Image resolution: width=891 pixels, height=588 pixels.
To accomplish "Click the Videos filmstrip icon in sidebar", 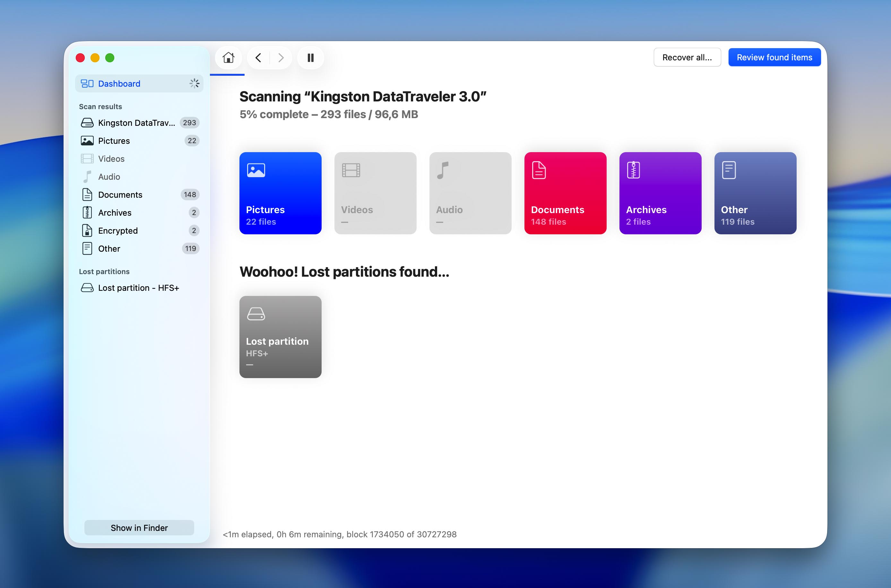I will coord(87,159).
